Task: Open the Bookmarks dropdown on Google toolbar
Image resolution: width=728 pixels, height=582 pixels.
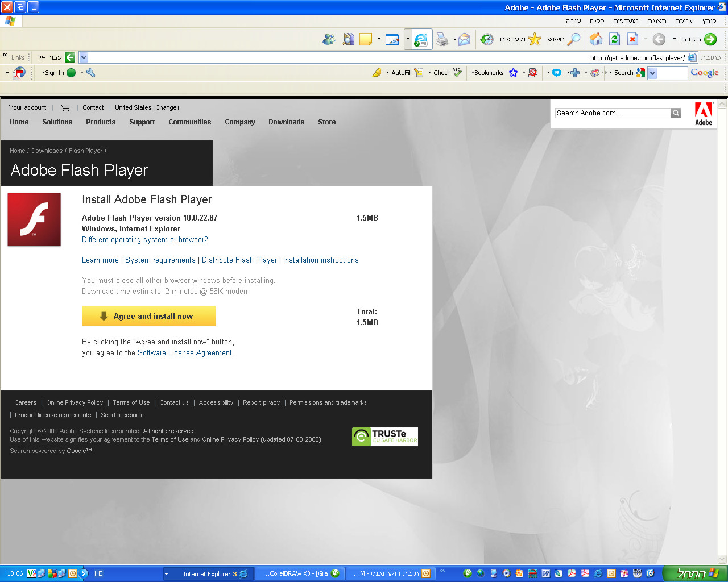Action: point(473,73)
